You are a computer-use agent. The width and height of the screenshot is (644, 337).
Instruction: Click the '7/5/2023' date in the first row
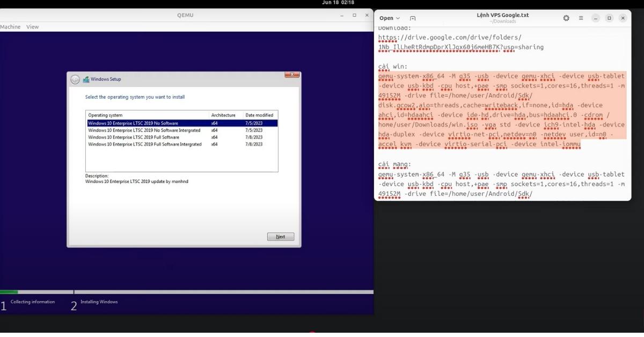pos(254,123)
